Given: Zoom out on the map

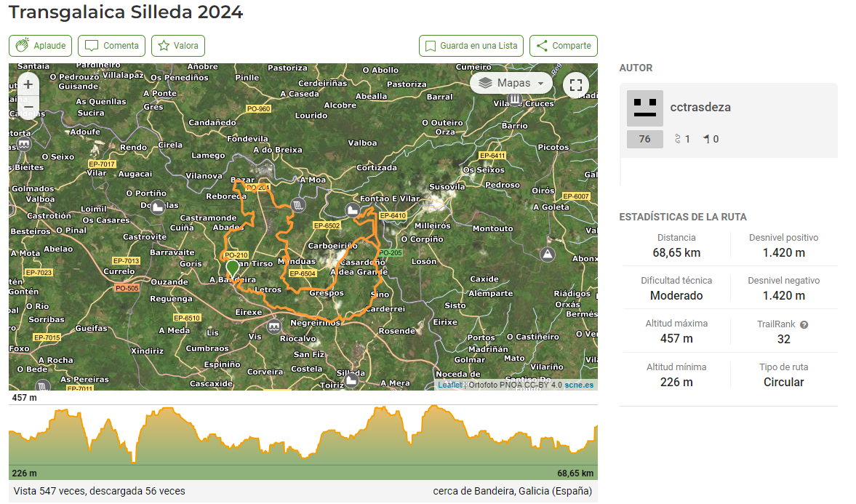Looking at the screenshot, I should (x=28, y=107).
